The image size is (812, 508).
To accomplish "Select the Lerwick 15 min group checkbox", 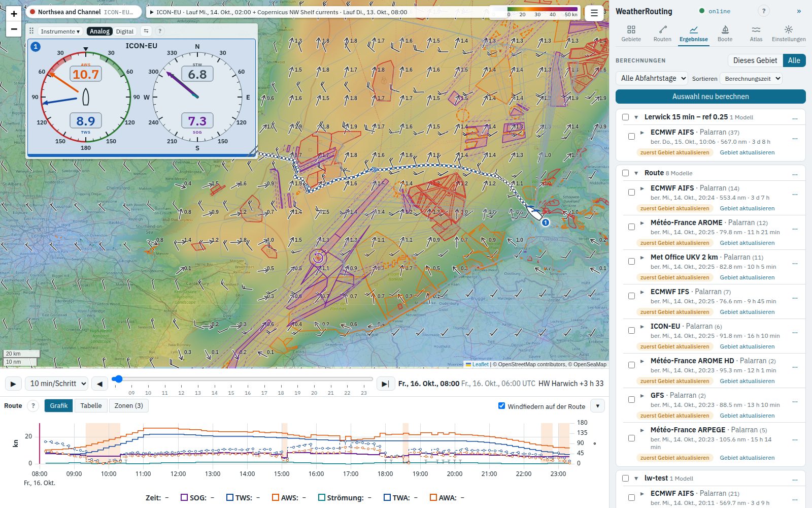I will tap(625, 117).
